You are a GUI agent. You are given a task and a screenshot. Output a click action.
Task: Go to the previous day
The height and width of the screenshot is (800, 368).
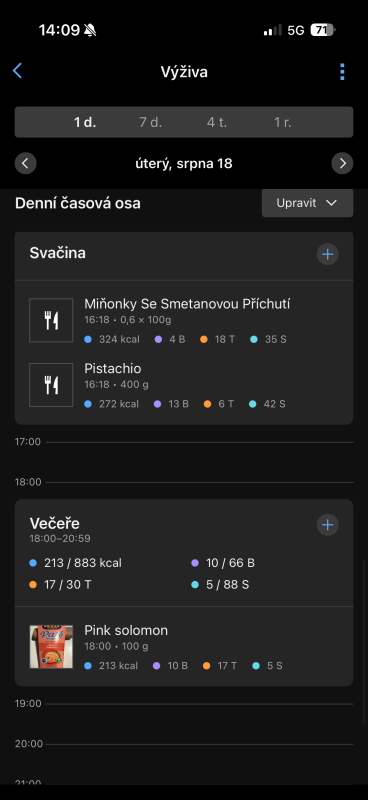[26, 163]
